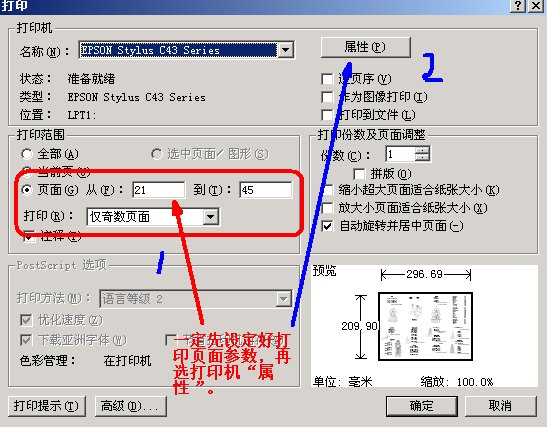Click the 从 from page input field
Viewport: 547px width, 427px height.
159,190
